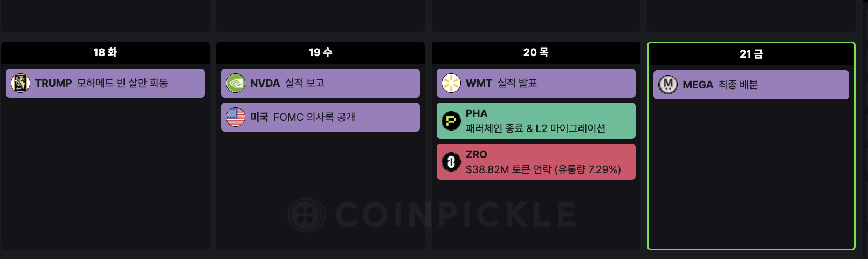Select the 20 목 day header
This screenshot has width=868, height=259.
pos(536,52)
